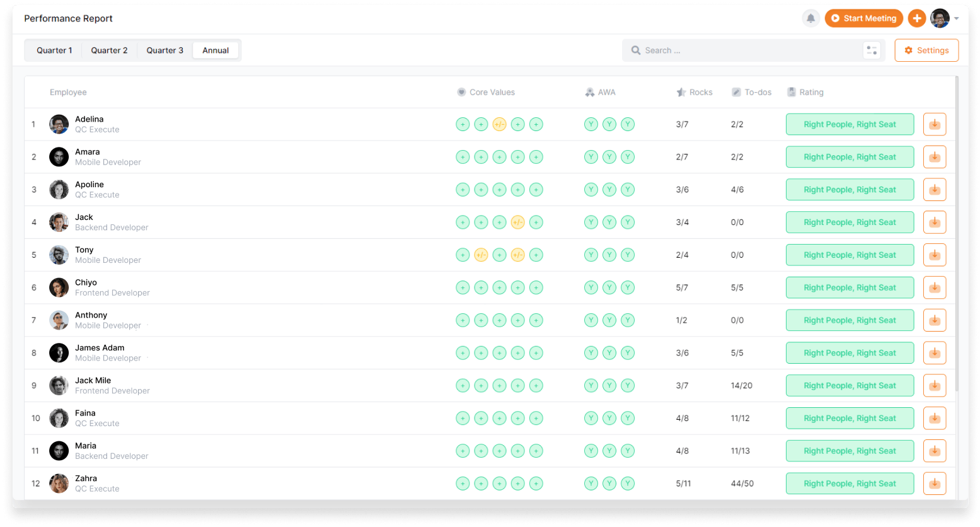Screen dimensions: 980x527
Task: Open Zahra's Right People, Right Seat rating
Action: [850, 484]
